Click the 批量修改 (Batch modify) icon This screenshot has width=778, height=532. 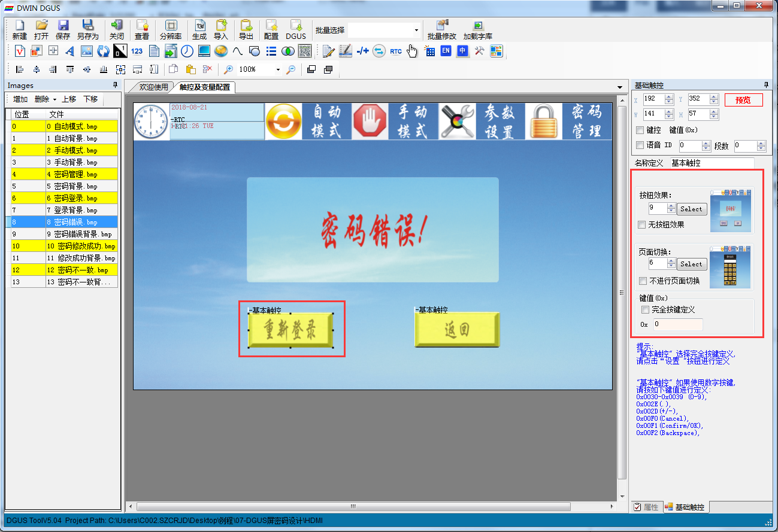[442, 29]
